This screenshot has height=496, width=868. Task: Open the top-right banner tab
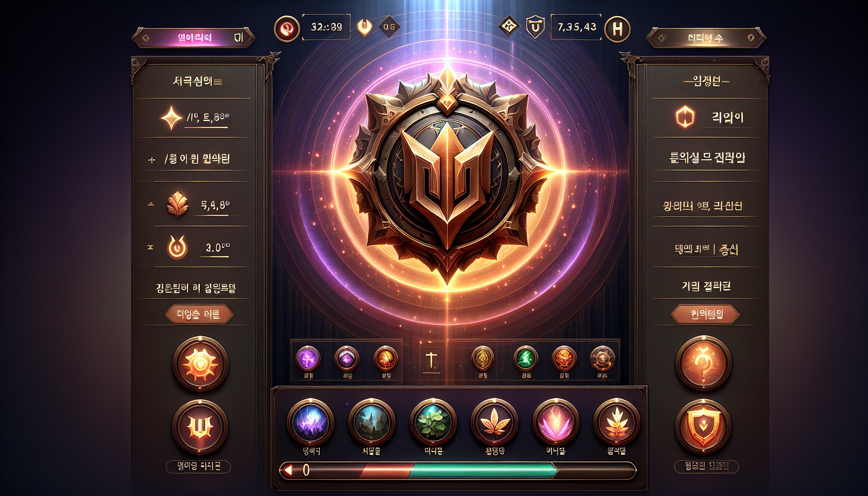tap(706, 38)
